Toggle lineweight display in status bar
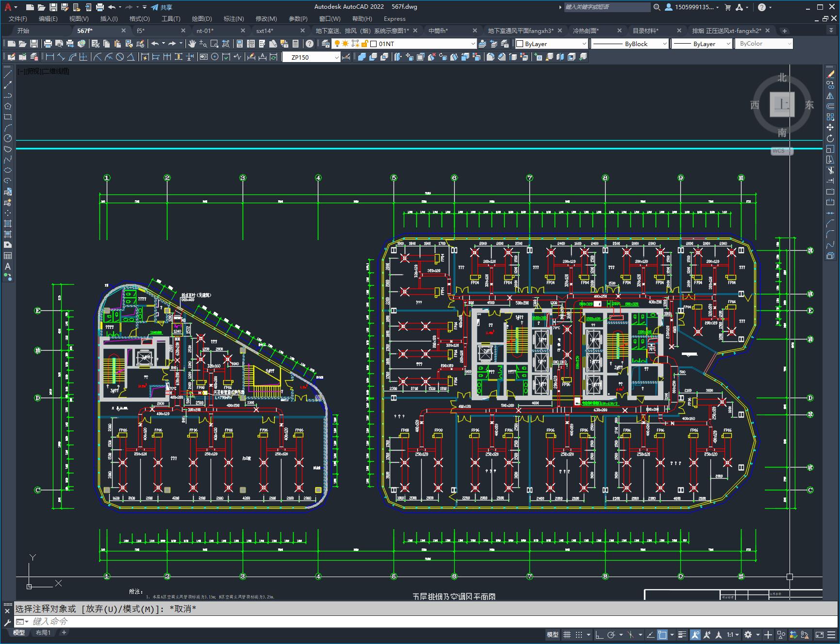 tap(682, 634)
